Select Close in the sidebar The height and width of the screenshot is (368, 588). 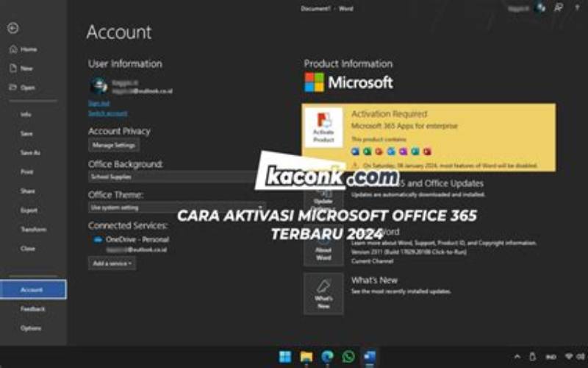click(27, 249)
